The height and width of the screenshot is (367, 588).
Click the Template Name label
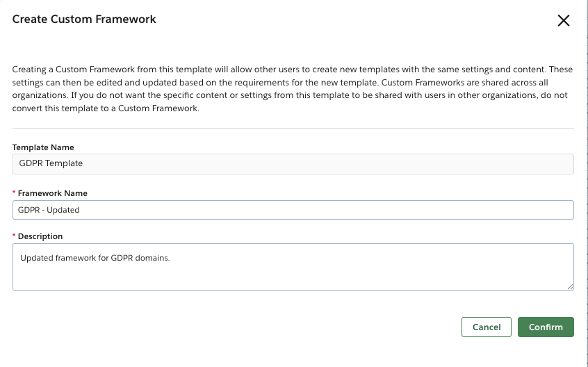[x=43, y=147]
